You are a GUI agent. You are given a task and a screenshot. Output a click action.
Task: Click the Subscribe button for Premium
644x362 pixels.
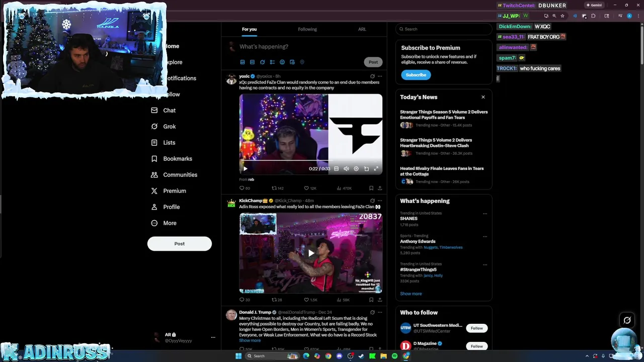click(x=416, y=75)
